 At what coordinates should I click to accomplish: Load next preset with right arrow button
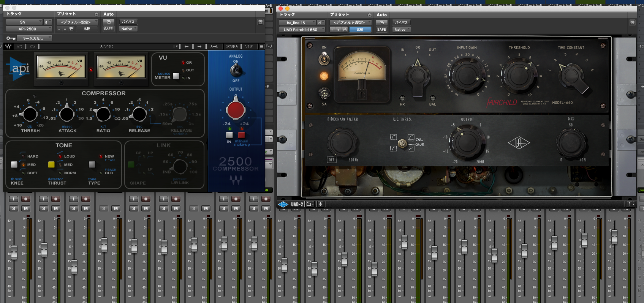coord(199,46)
